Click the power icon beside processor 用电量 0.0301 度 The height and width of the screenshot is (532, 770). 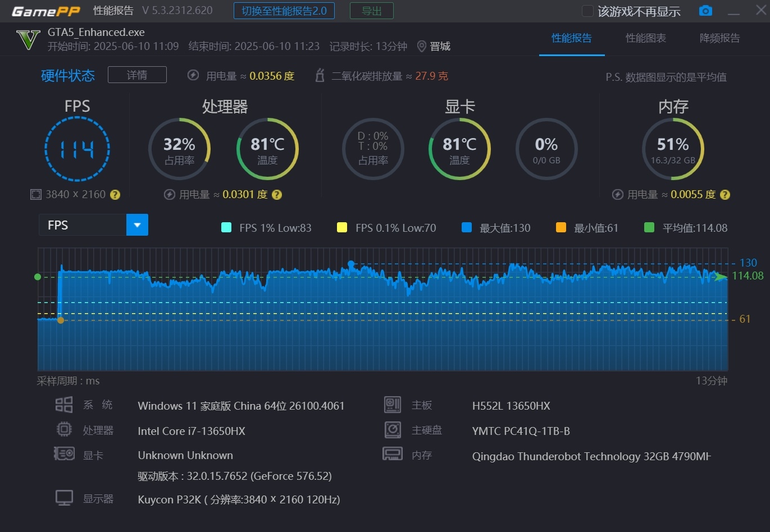click(169, 195)
